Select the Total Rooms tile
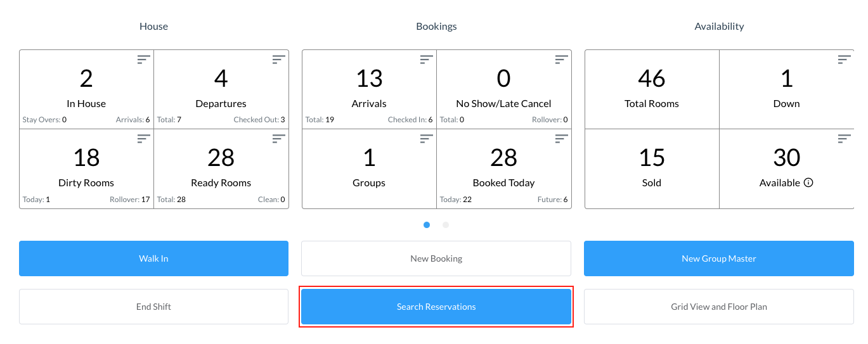Screen dimensions: 868x344 coord(652,89)
